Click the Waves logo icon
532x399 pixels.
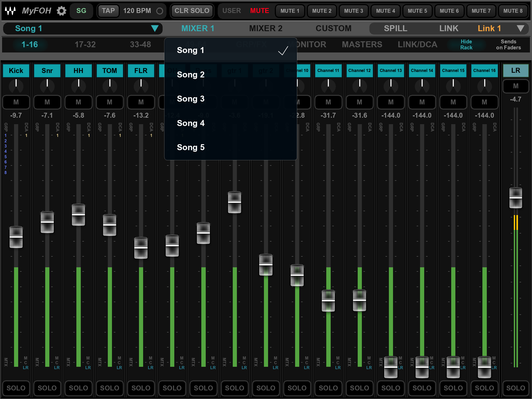point(10,11)
